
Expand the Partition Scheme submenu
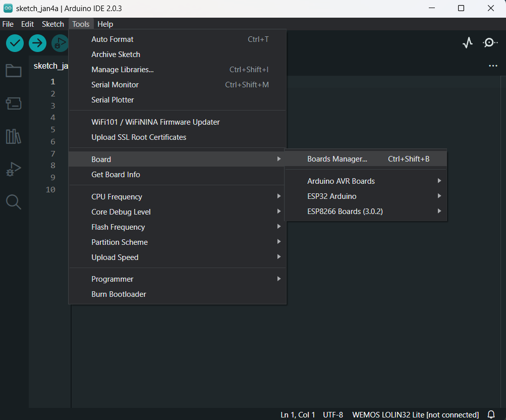tap(178, 242)
